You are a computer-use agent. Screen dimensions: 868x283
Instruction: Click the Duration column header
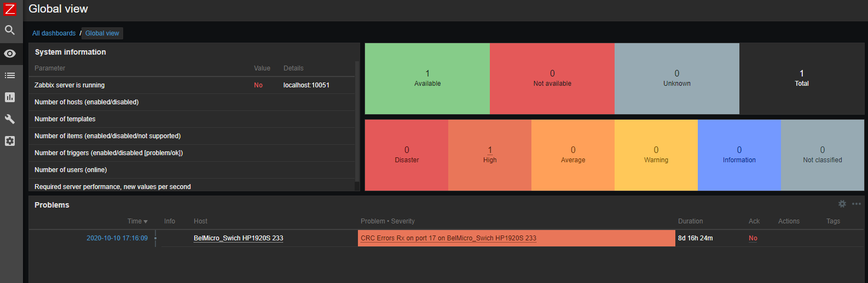[690, 221]
